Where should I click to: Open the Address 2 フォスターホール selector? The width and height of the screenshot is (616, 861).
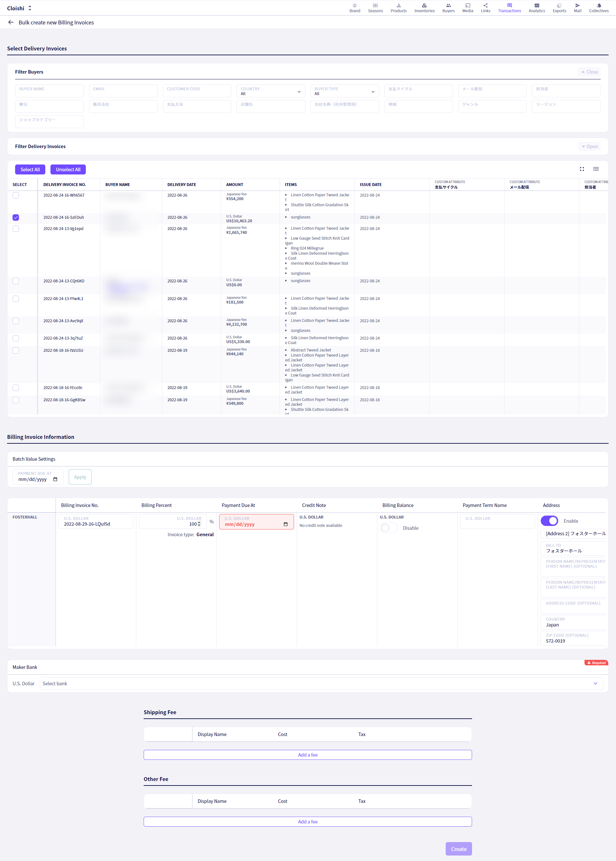click(x=574, y=533)
